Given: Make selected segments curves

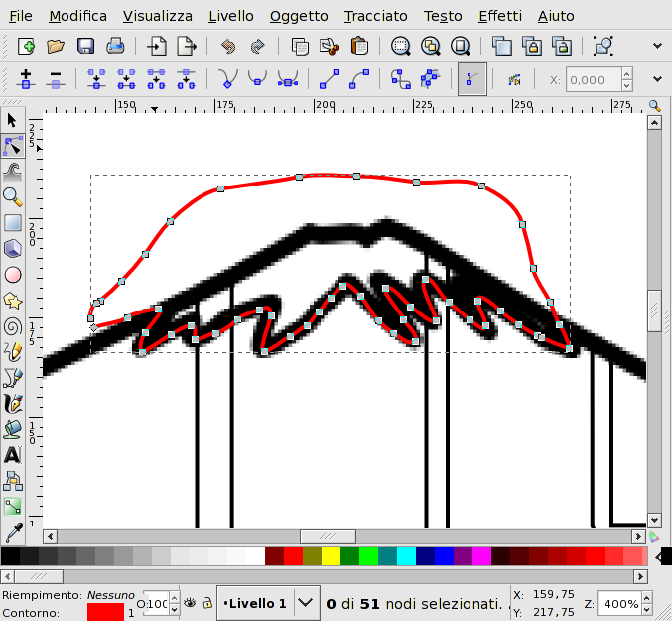Looking at the screenshot, I should (358, 79).
